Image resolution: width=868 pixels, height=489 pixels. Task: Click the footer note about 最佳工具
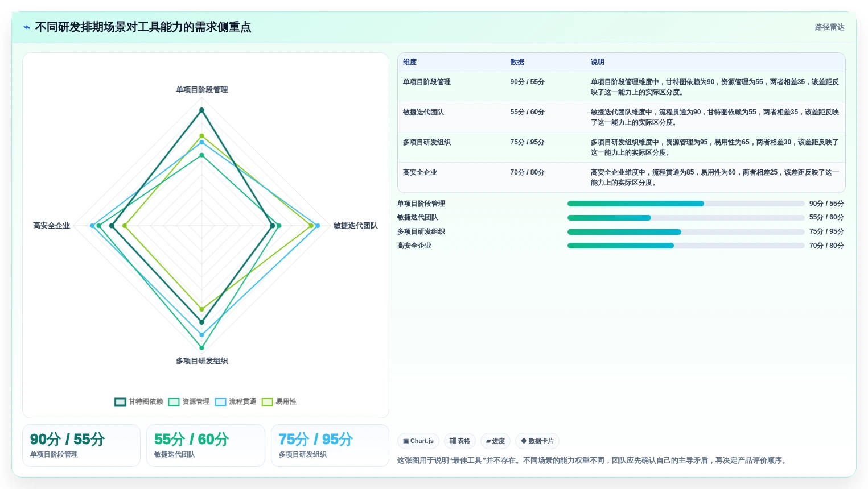click(x=593, y=461)
